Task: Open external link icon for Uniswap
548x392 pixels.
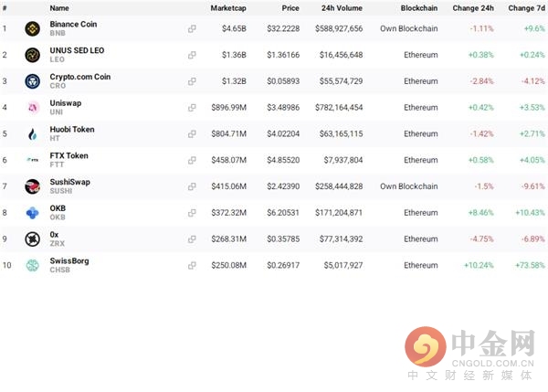Action: [192, 108]
